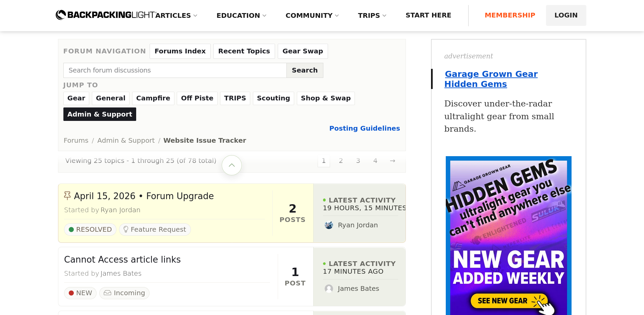Click SEE NEW GEAR button in ad
Image resolution: width=644 pixels, height=315 pixels.
click(509, 301)
